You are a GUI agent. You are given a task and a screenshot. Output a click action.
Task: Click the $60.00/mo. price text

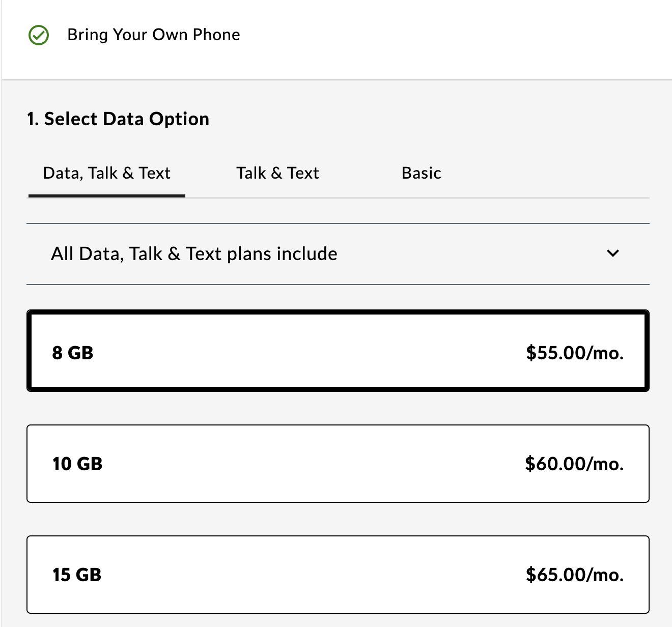pos(574,464)
